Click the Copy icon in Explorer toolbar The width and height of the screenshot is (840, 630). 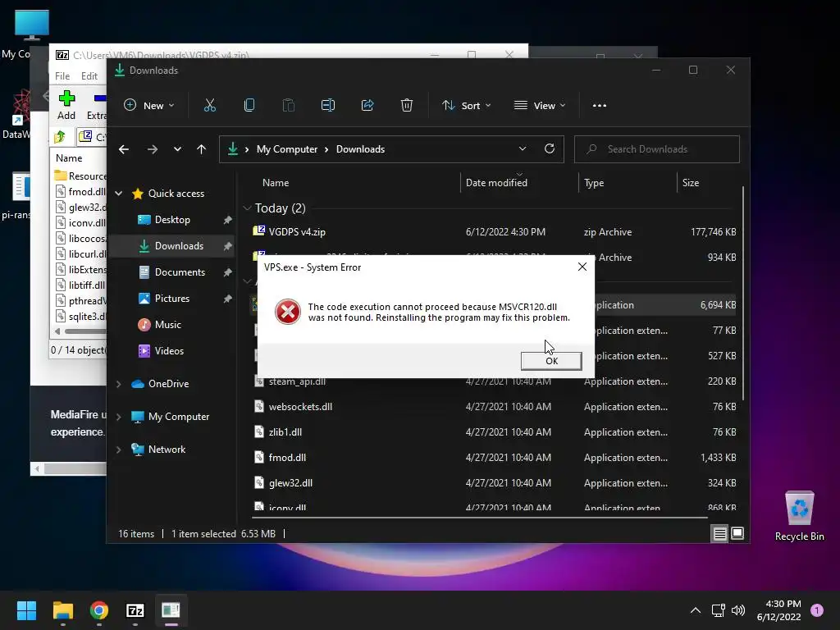[x=249, y=106]
